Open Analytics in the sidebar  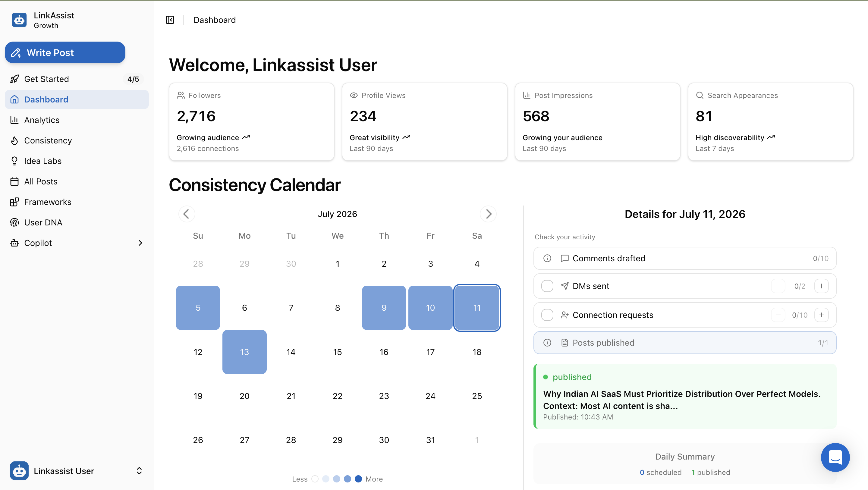77,120
